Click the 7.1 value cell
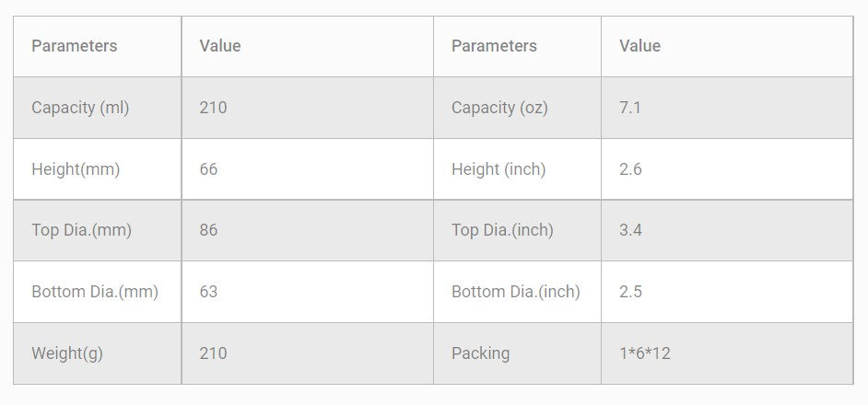This screenshot has height=405, width=868. pyautogui.click(x=630, y=108)
